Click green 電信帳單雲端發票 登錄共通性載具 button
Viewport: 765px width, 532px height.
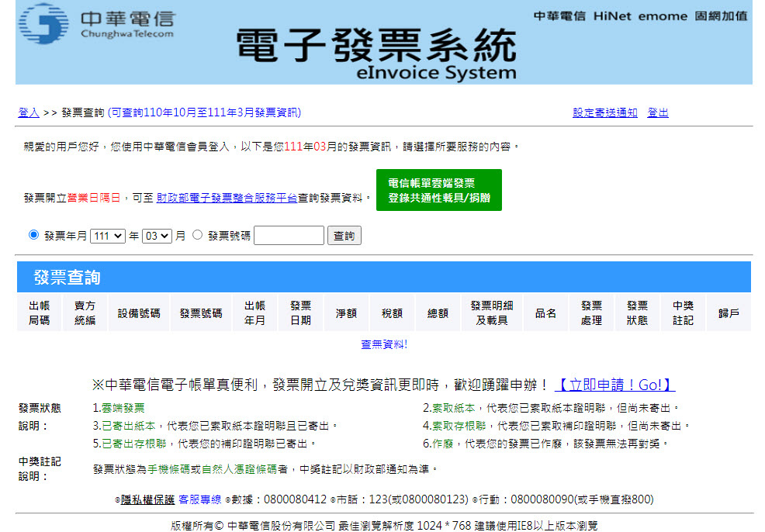pyautogui.click(x=438, y=190)
